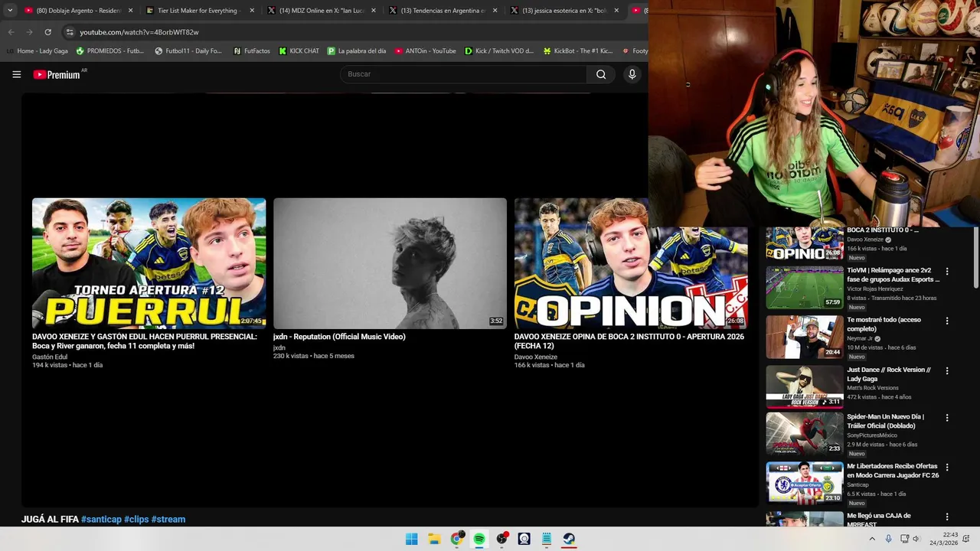Open 'jxdn - Reputation (Official Music Video)' title
This screenshot has width=980, height=551.
pyautogui.click(x=339, y=337)
